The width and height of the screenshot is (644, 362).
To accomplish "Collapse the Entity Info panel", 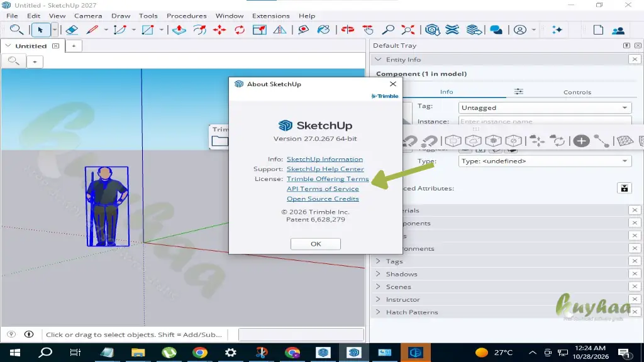I will point(378,60).
